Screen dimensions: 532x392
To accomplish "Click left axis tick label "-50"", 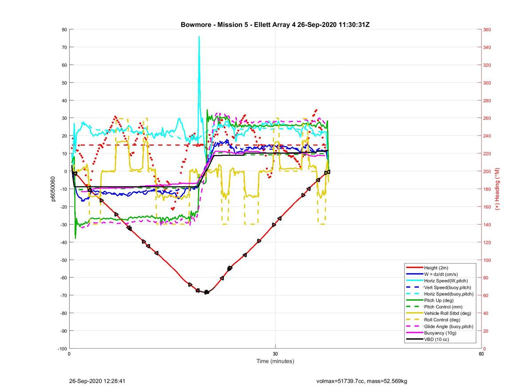I will coord(63,260).
